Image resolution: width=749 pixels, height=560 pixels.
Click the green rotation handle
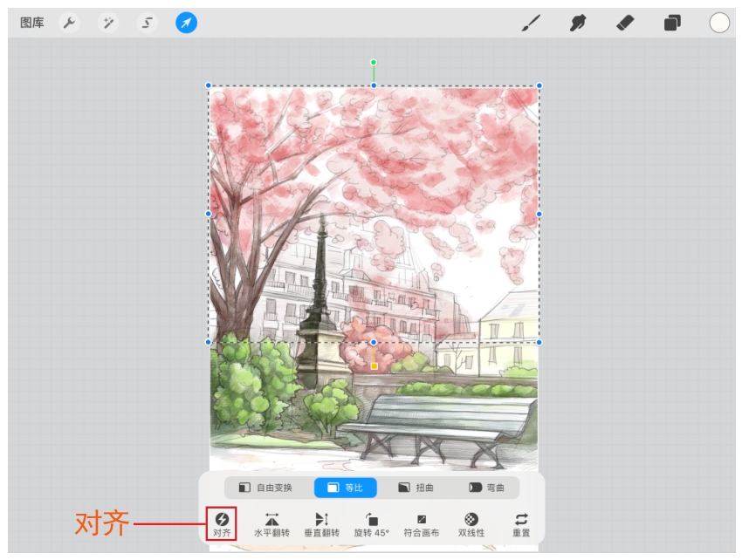click(x=374, y=62)
